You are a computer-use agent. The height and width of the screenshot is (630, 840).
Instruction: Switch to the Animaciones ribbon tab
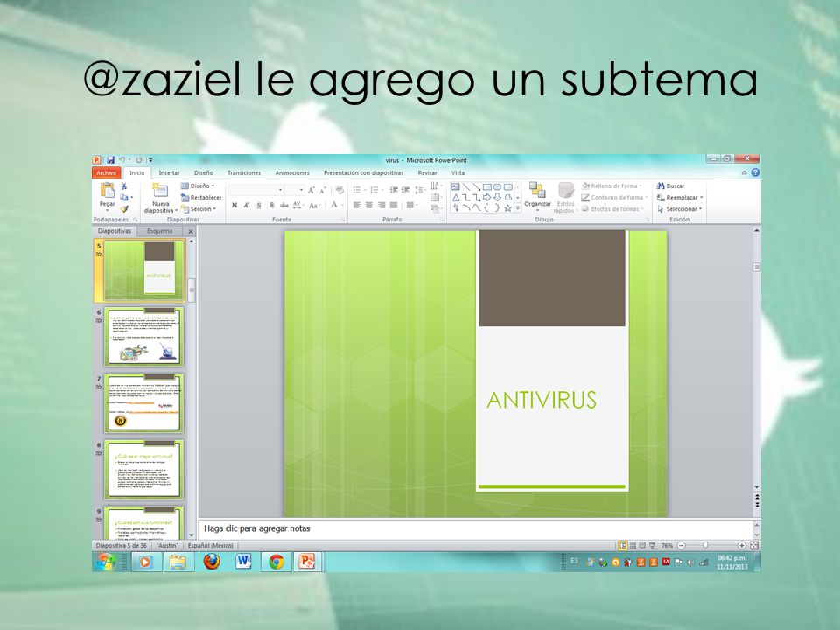292,172
